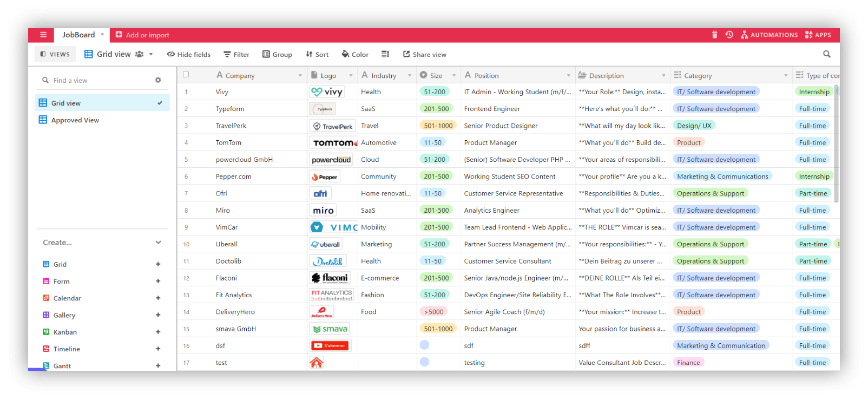Click the Hide fields button
This screenshot has height=399, width=868.
pyautogui.click(x=189, y=54)
